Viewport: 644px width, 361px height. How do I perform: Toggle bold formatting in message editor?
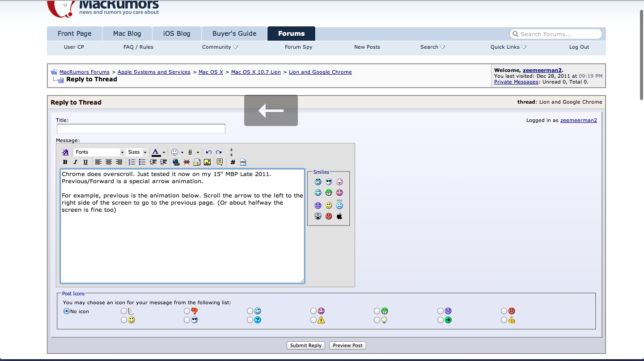click(x=65, y=162)
